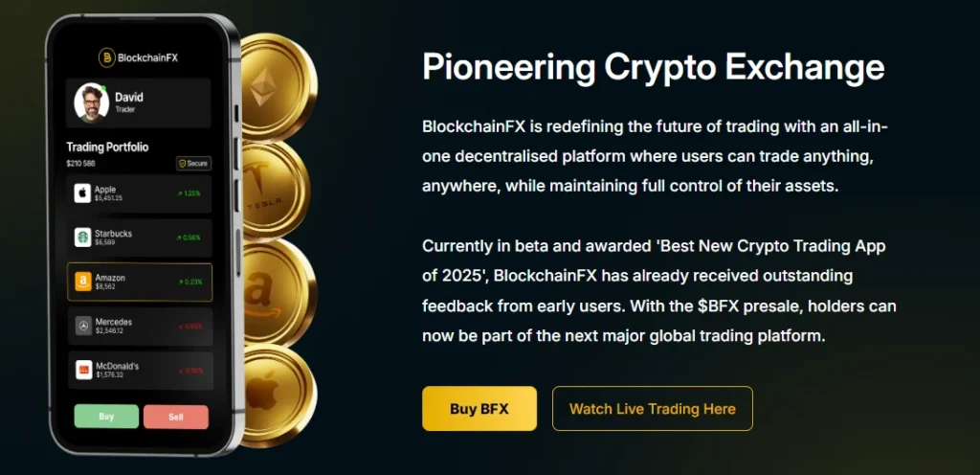Click the Mercedes logo icon

(83, 327)
